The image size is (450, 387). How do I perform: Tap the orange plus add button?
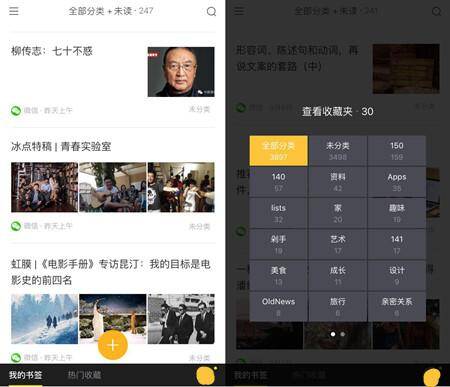(113, 345)
